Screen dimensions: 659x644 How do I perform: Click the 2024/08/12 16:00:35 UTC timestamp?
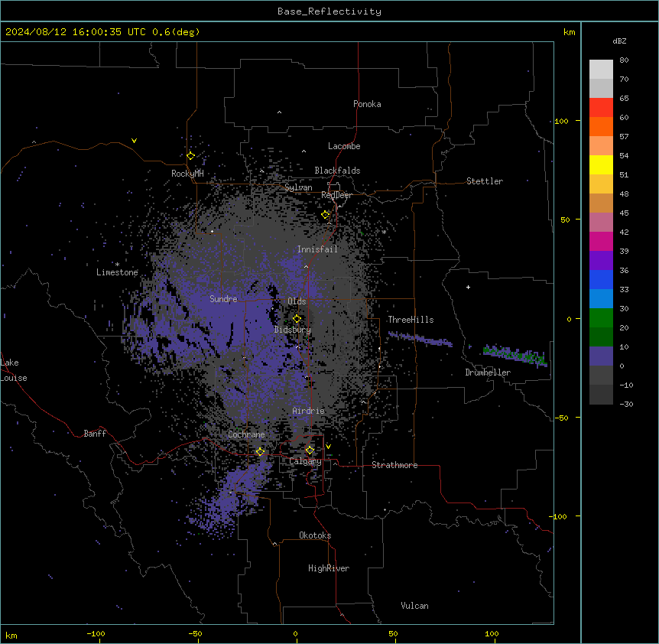[76, 32]
